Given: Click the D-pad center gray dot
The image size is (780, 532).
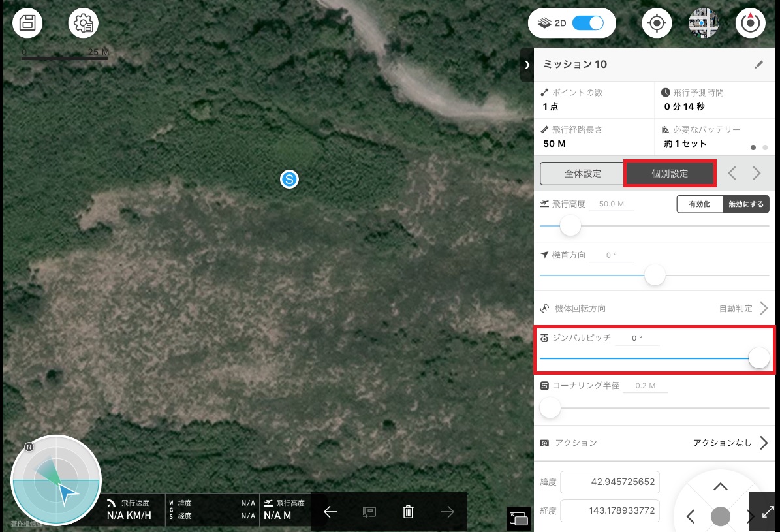Looking at the screenshot, I should [x=721, y=516].
